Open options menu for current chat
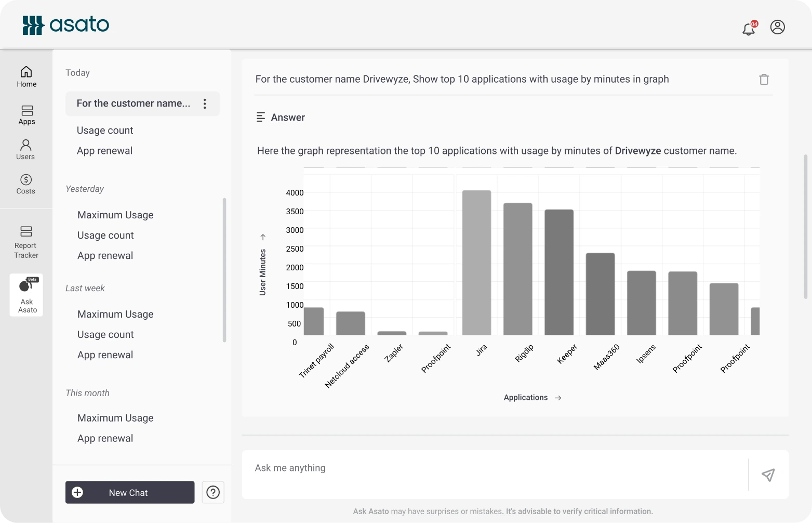The width and height of the screenshot is (812, 523). click(205, 103)
